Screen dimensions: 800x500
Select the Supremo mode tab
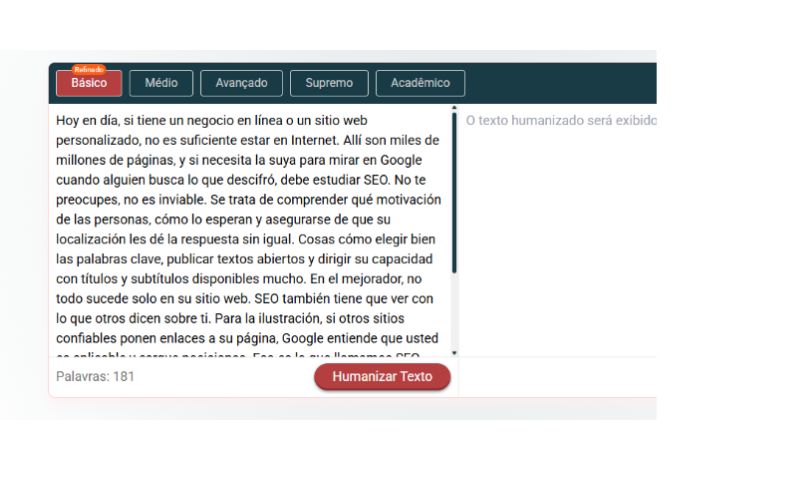[x=329, y=83]
